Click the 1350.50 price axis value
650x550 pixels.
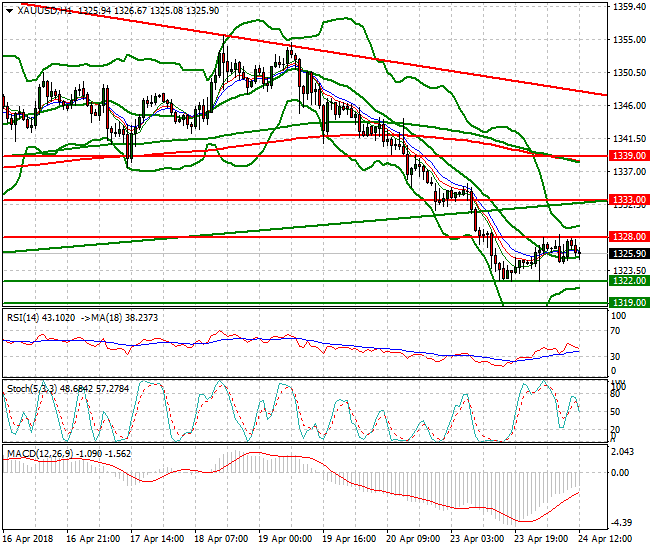pos(629,73)
